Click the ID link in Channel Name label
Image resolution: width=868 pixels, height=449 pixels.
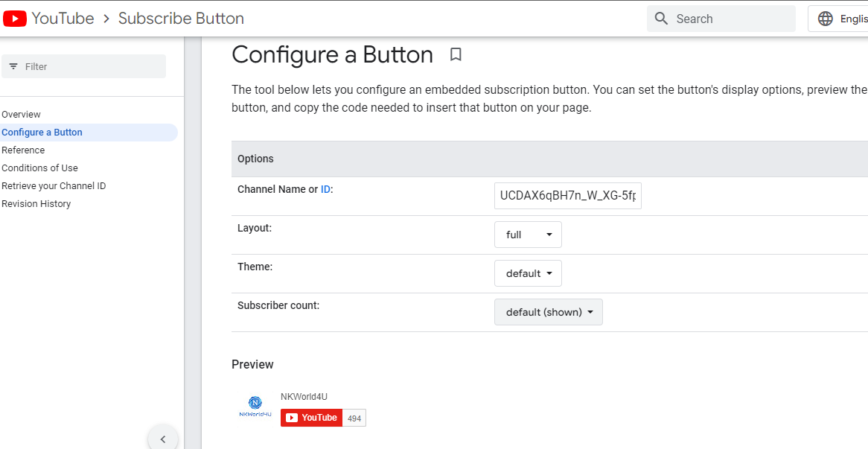325,189
